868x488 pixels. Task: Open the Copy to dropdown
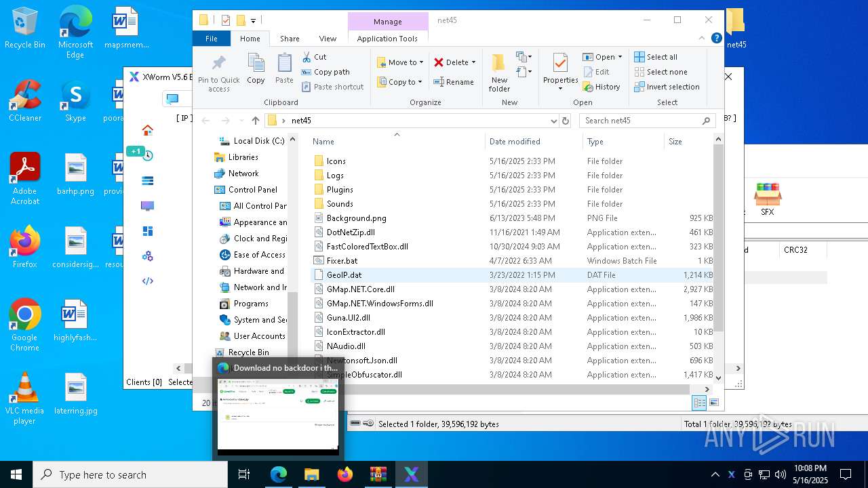tap(399, 82)
